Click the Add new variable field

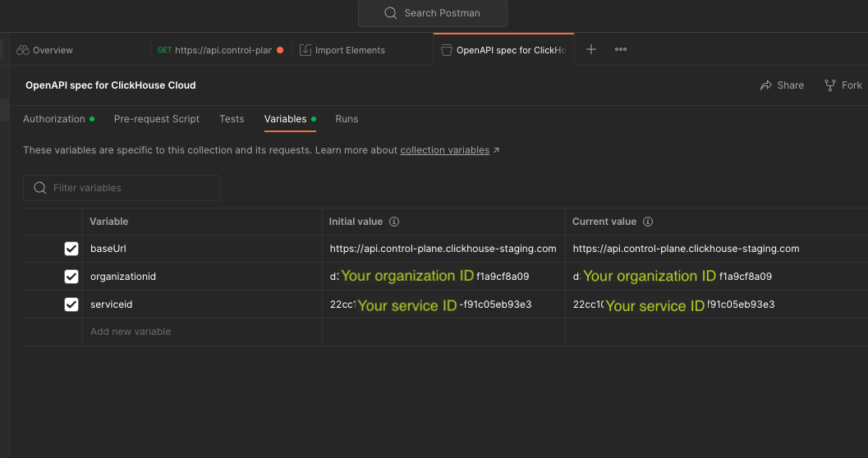point(131,332)
